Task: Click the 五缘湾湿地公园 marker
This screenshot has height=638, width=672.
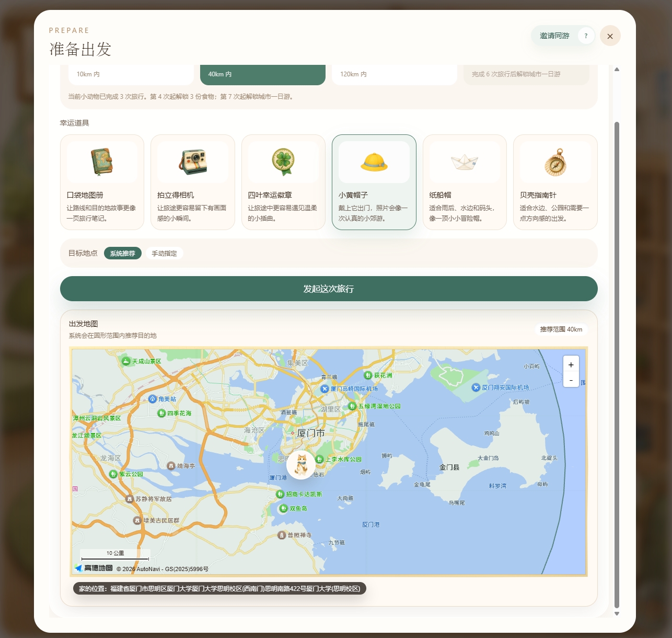Action: point(352,406)
